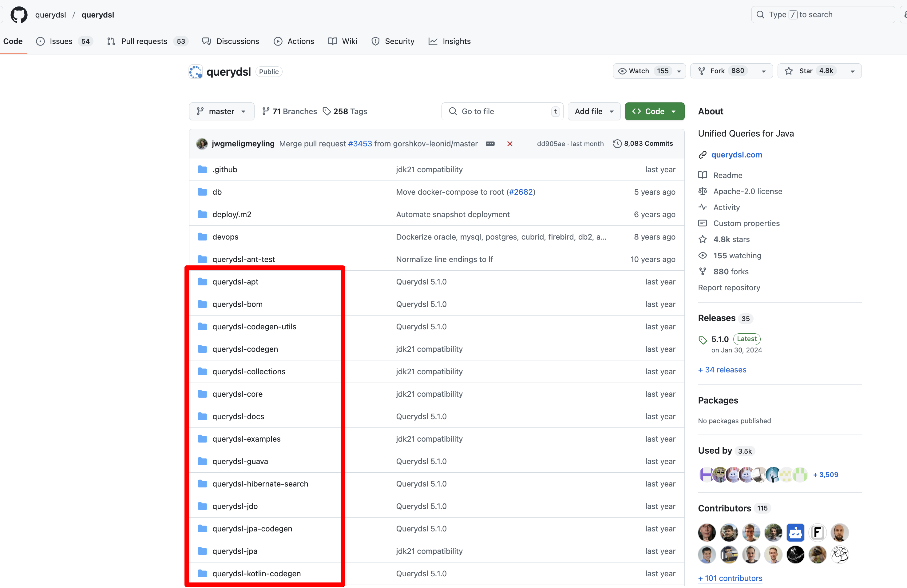The width and height of the screenshot is (907, 588).
Task: Click + 34 releases link
Action: pos(722,370)
